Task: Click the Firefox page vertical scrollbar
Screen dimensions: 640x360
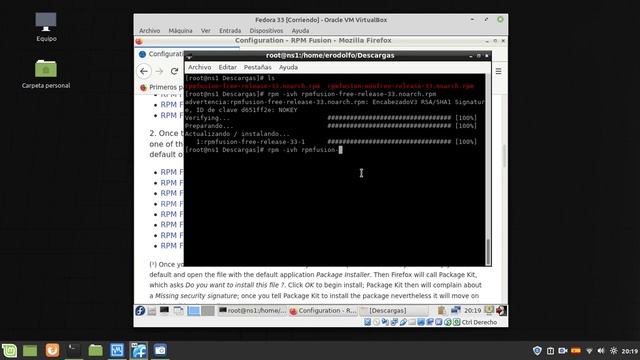Action: pyautogui.click(x=504, y=156)
